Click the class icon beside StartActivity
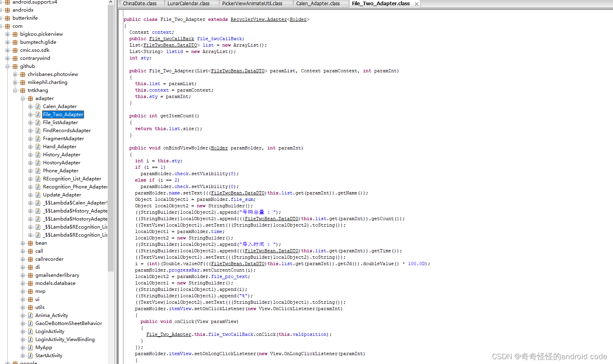Viewport: 613px width, 364px height. [x=30, y=356]
